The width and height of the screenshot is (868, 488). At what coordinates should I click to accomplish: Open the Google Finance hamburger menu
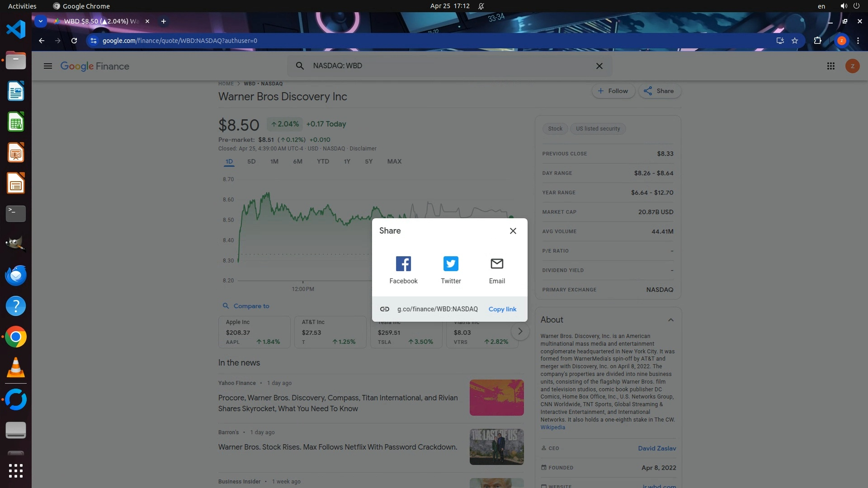click(x=48, y=66)
